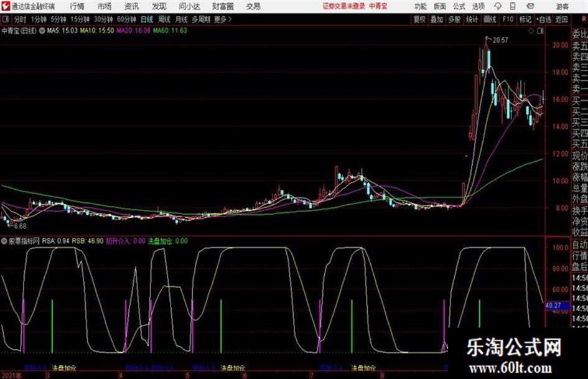Click the blue 40.27 value tag on indicator axis
The image size is (588, 379).
556,306
